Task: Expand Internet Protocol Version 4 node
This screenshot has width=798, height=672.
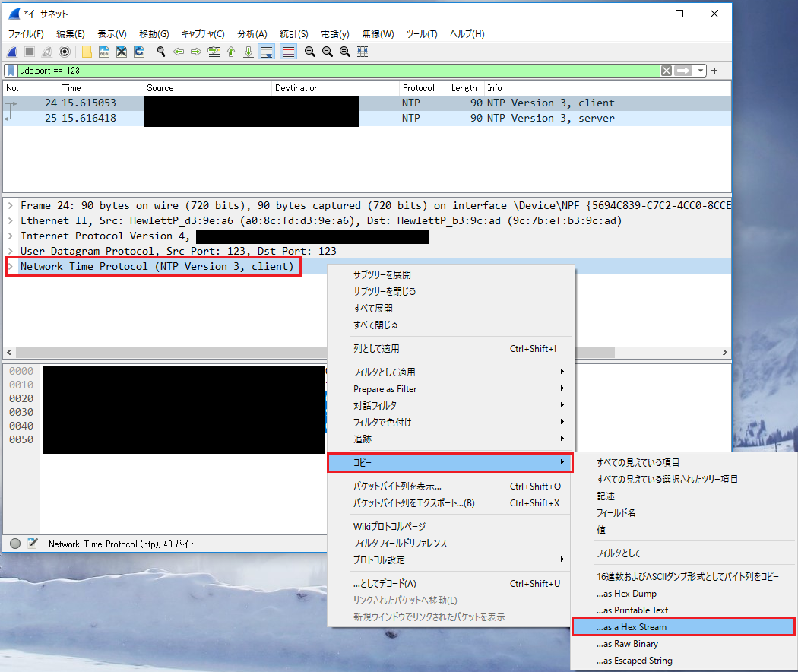Action: pyautogui.click(x=10, y=236)
